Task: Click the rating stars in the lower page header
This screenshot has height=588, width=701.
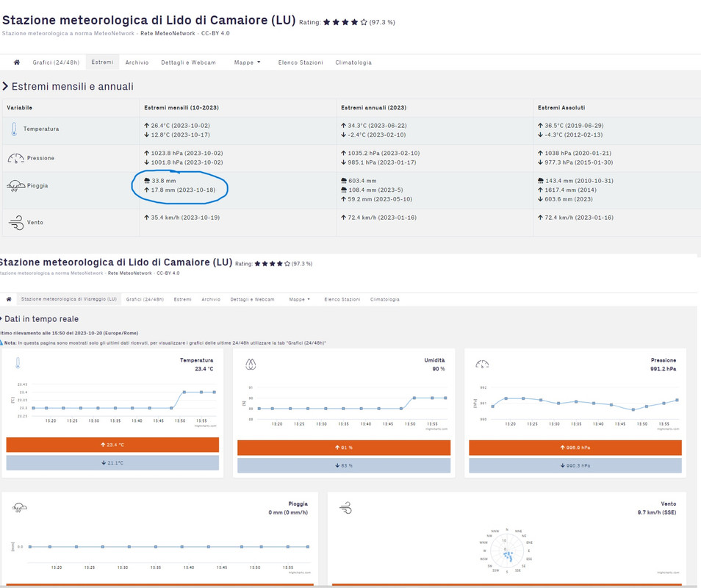Action: coord(273,264)
